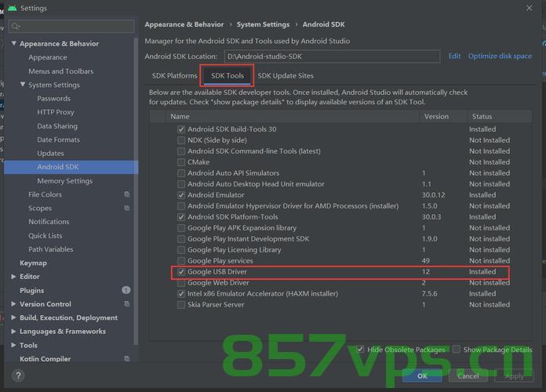This screenshot has height=392, width=546.
Task: Click the Cancel button
Action: point(468,376)
